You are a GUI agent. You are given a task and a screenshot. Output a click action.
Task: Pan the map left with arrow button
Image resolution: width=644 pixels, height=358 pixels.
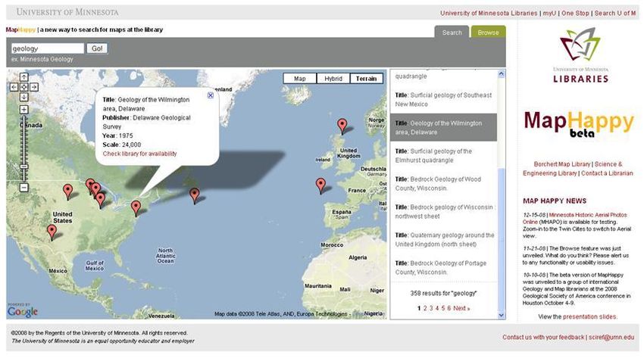(14, 87)
